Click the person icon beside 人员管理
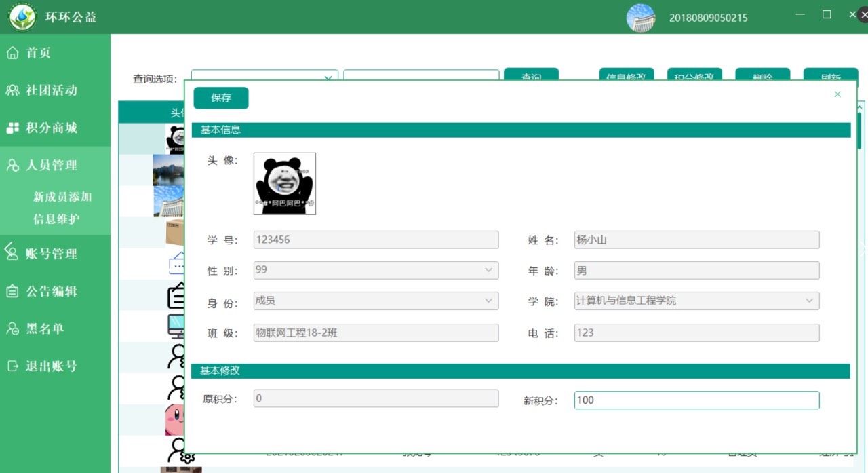 point(12,165)
